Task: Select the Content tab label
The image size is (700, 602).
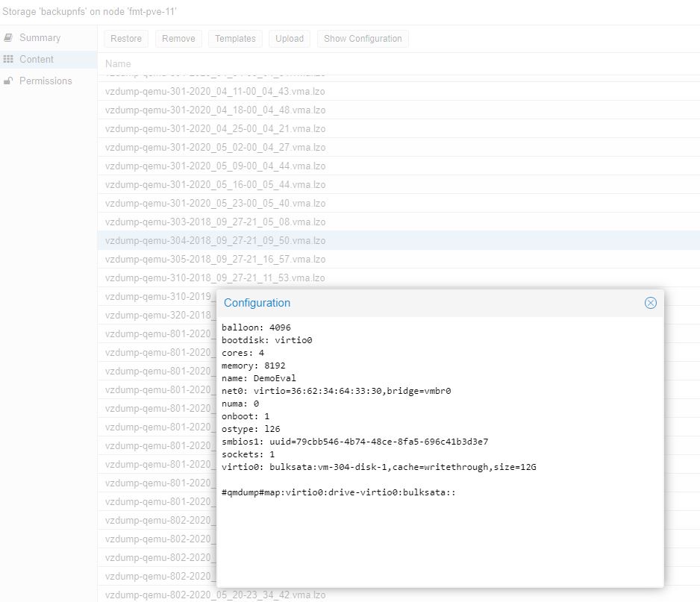Action: click(x=37, y=60)
